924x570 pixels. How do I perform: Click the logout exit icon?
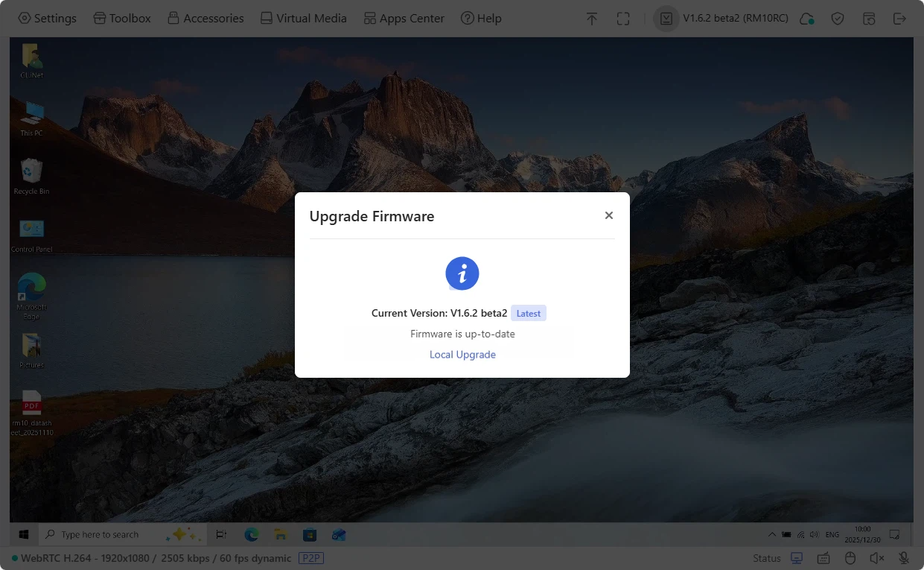click(x=900, y=19)
